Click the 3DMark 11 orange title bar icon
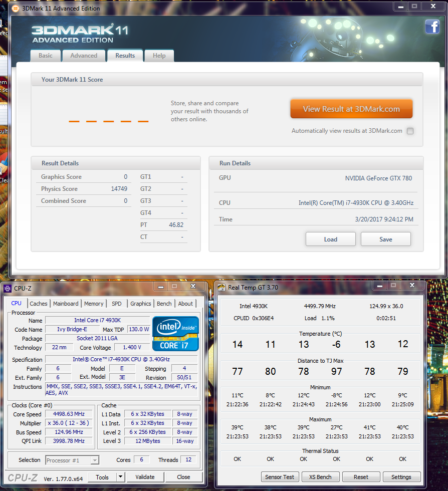The image size is (448, 491). [x=15, y=9]
